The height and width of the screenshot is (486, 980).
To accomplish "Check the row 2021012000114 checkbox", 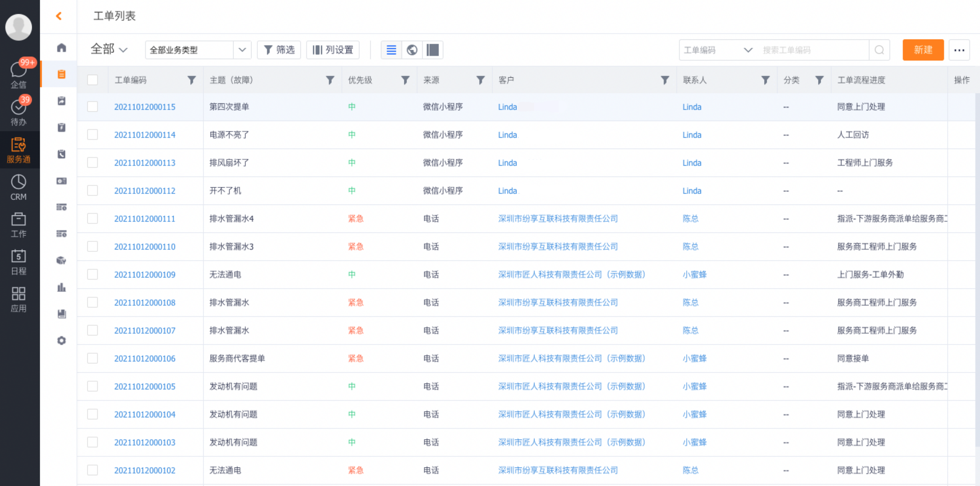I will click(92, 134).
